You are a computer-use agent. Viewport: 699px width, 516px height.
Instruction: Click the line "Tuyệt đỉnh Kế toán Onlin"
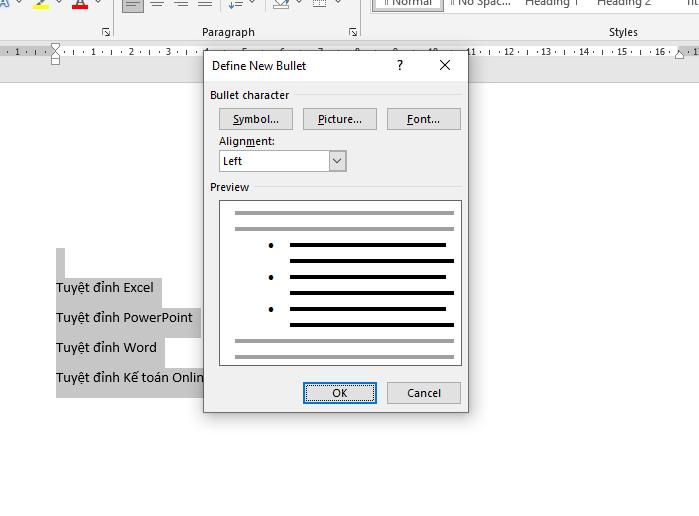(x=130, y=378)
